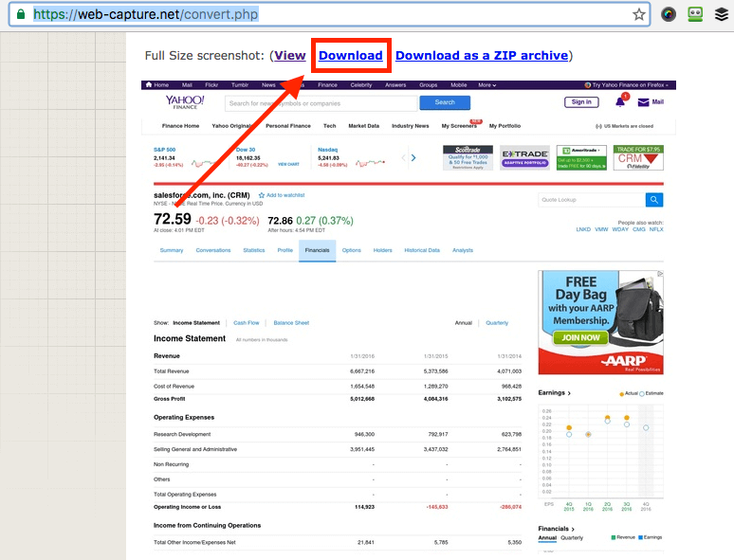Click the Yahoo Home house icon
The image size is (734, 560).
tap(149, 84)
